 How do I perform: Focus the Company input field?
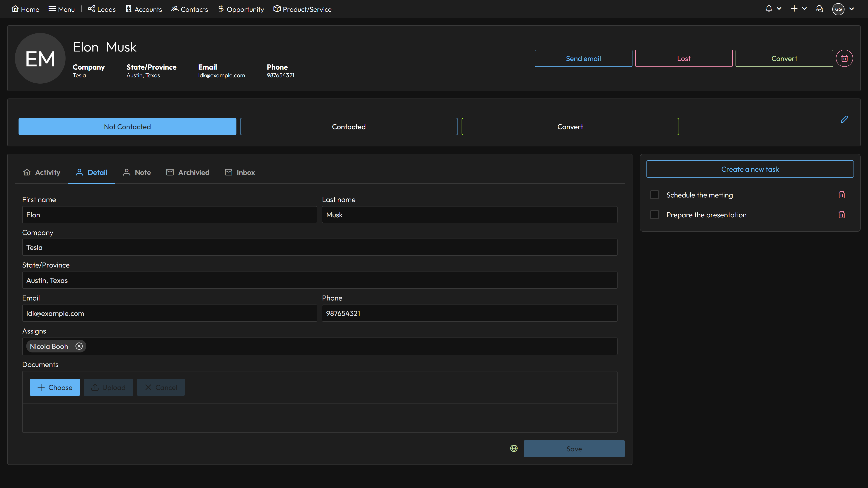pos(319,247)
